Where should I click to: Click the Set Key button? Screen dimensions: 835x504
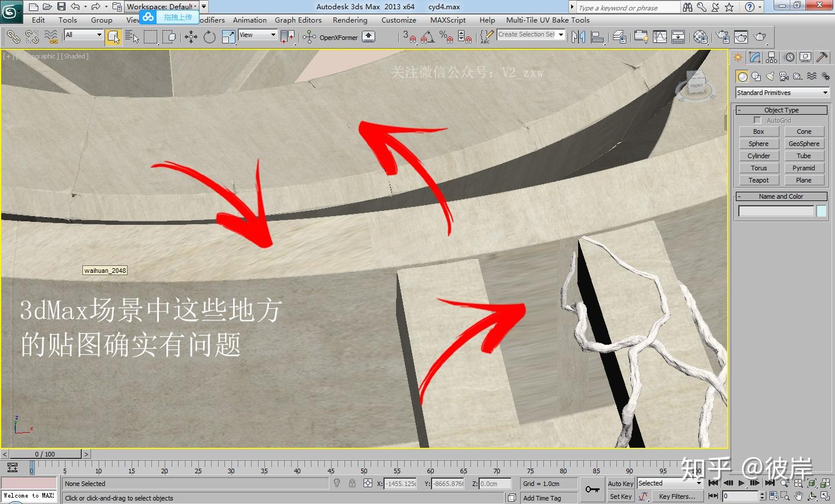[x=620, y=496]
